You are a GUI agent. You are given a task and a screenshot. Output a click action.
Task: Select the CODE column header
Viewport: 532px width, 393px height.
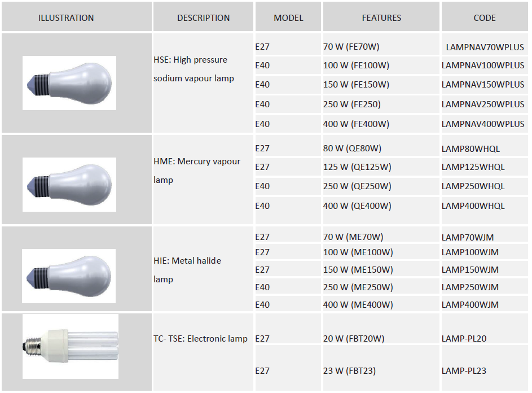[485, 18]
